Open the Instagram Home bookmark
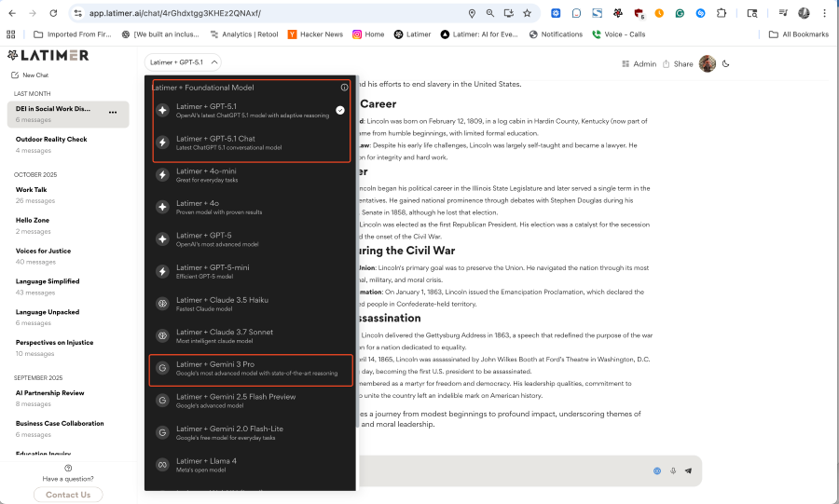 tap(368, 34)
